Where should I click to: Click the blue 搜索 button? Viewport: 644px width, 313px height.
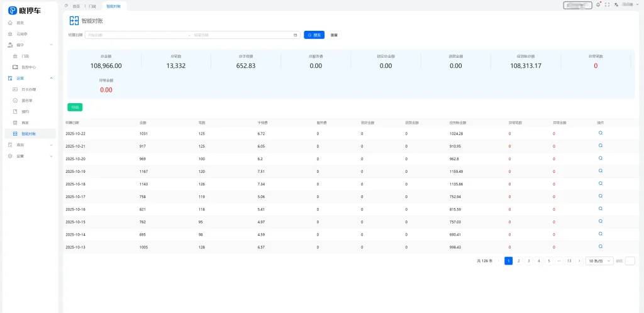pos(314,35)
